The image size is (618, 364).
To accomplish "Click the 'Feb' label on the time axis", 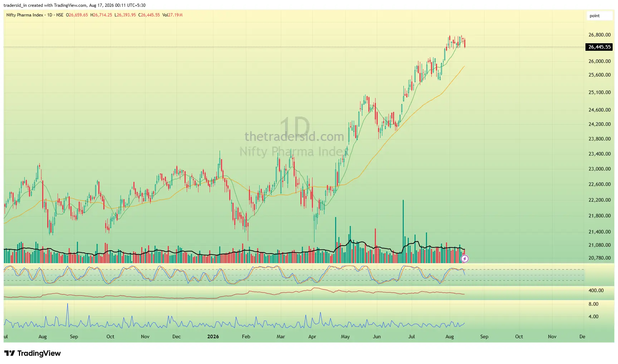I will (246, 337).
